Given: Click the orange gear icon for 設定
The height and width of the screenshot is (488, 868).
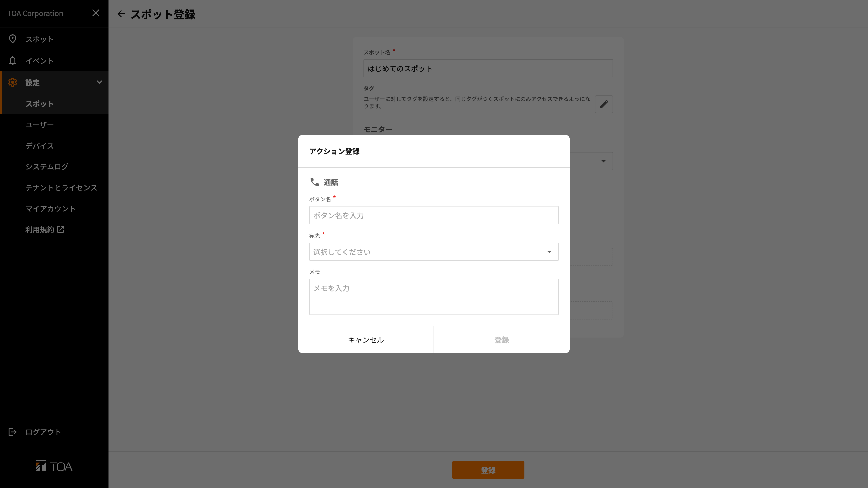Looking at the screenshot, I should pyautogui.click(x=12, y=82).
